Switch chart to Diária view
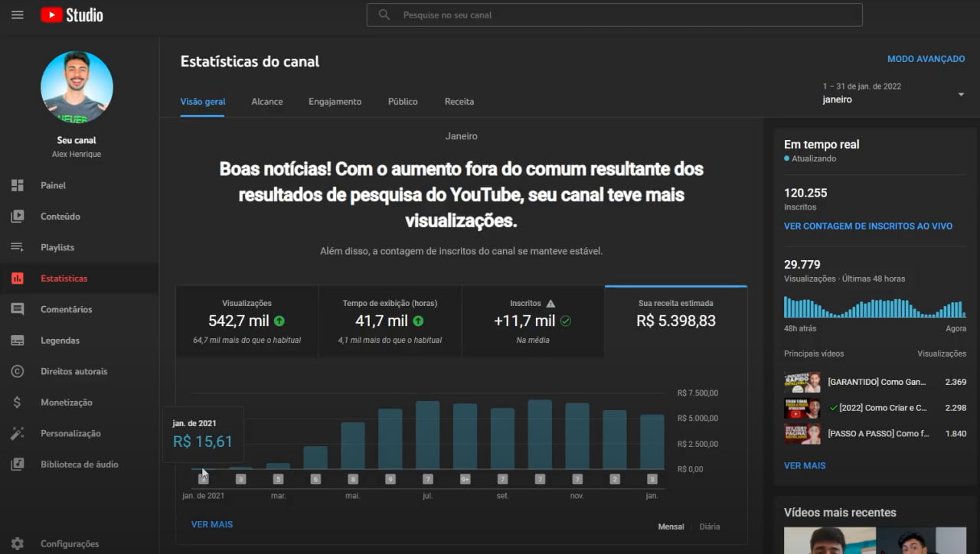 pos(710,526)
